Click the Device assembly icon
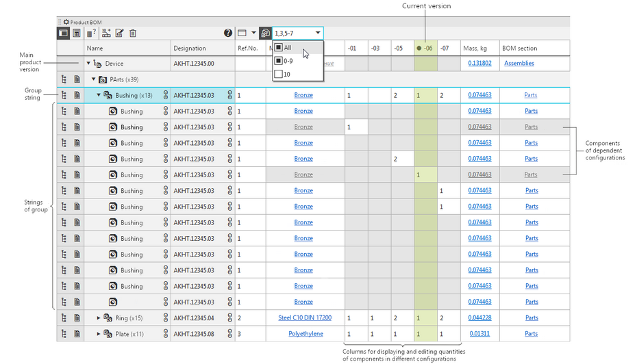 click(x=97, y=64)
